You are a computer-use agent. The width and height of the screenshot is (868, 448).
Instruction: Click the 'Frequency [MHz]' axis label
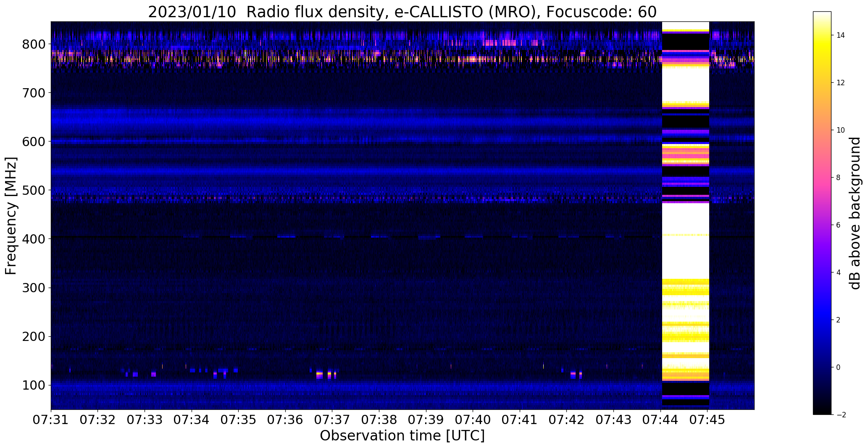tap(11, 216)
